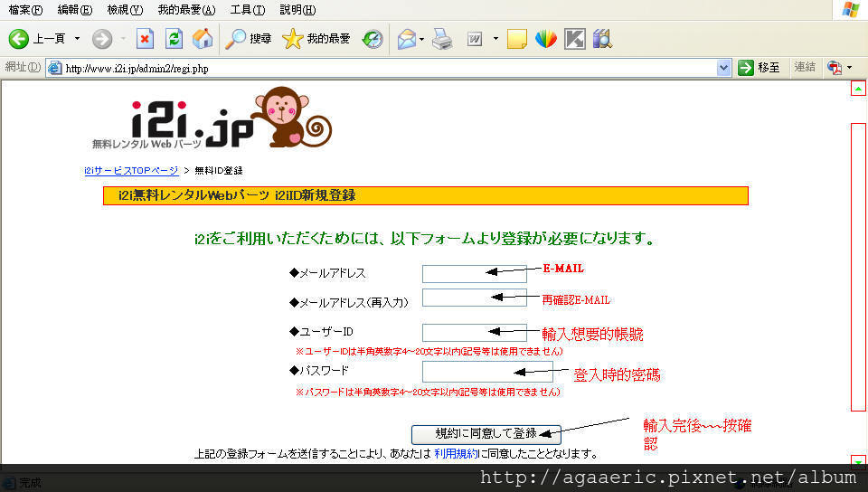
Task: Stop loading the page
Action: 145,39
